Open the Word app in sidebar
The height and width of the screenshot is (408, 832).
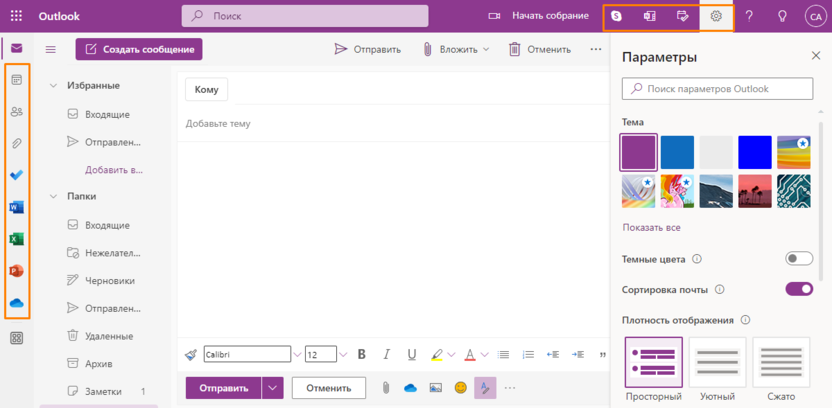coord(16,208)
